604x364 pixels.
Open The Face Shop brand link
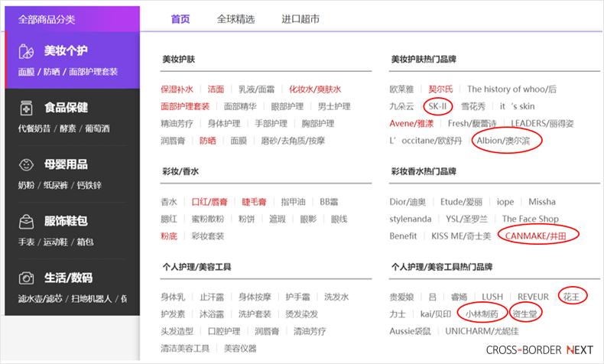coord(530,219)
